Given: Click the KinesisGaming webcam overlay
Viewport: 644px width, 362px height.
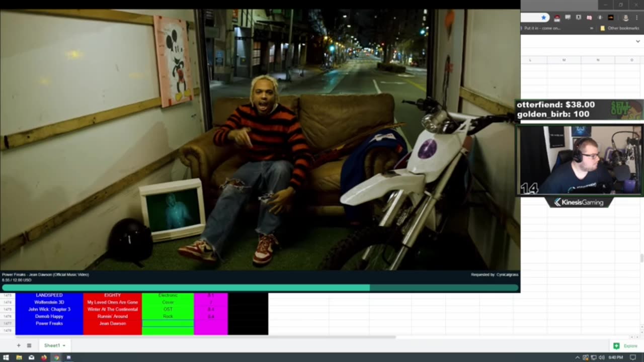Looking at the screenshot, I should click(579, 160).
